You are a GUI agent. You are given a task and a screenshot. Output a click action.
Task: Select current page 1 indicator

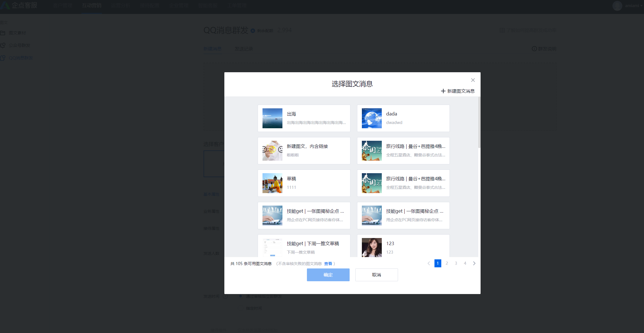click(438, 263)
